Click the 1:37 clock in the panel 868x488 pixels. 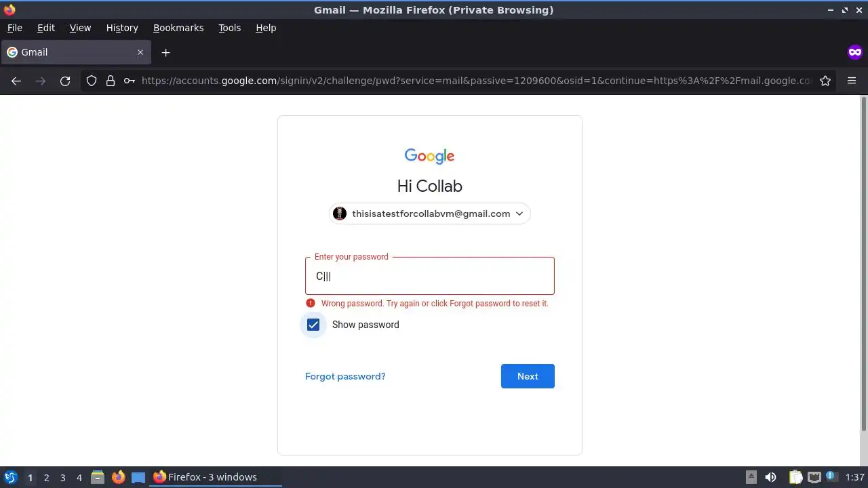[855, 477]
